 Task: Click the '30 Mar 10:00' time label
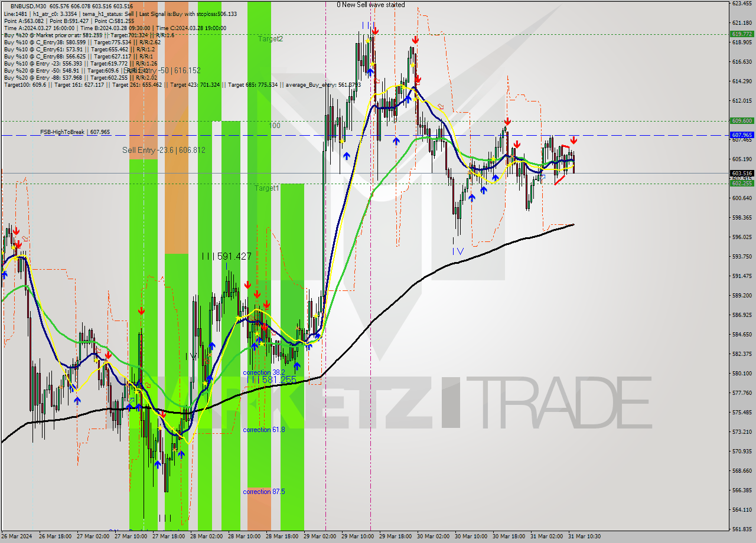pyautogui.click(x=471, y=537)
